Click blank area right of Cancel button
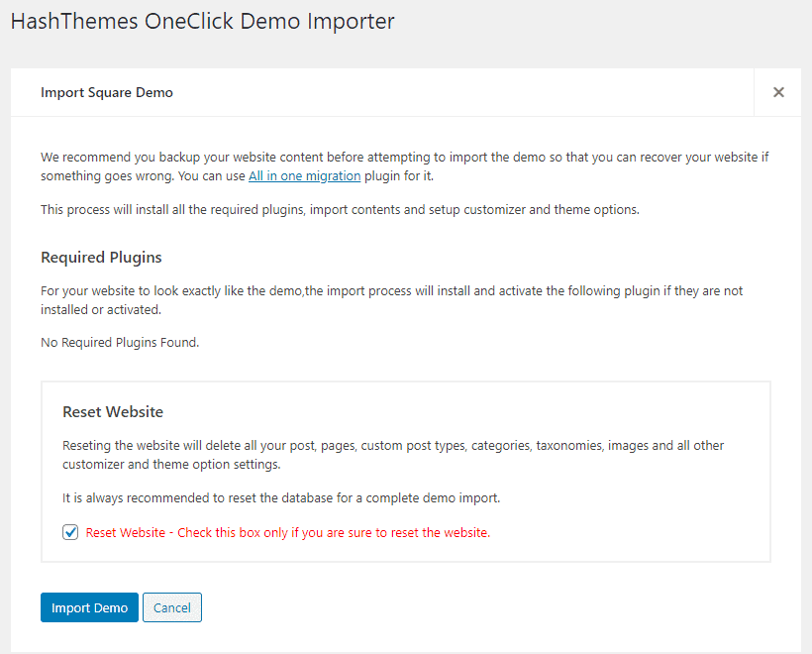Screen dimensions: 812x654 [x=466, y=607]
